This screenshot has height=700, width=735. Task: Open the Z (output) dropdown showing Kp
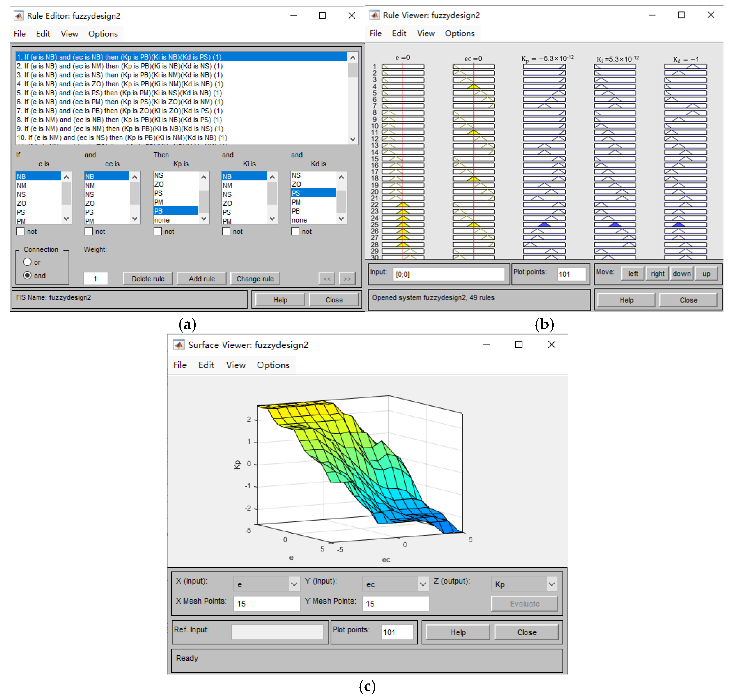point(524,584)
